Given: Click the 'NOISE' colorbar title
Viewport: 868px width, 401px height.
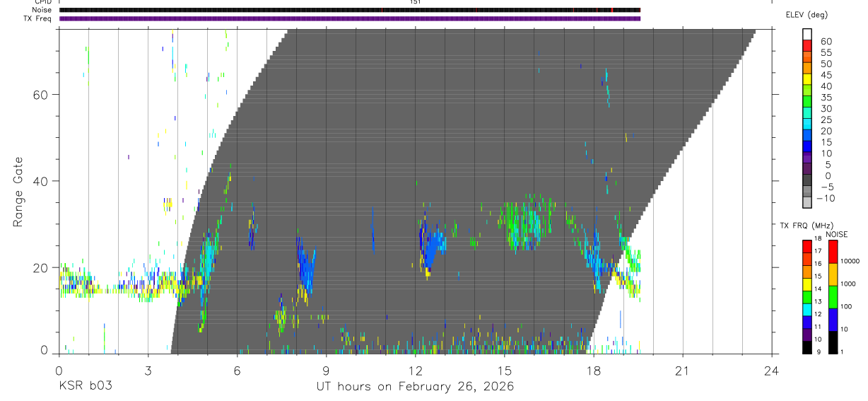Looking at the screenshot, I should pos(837,234).
